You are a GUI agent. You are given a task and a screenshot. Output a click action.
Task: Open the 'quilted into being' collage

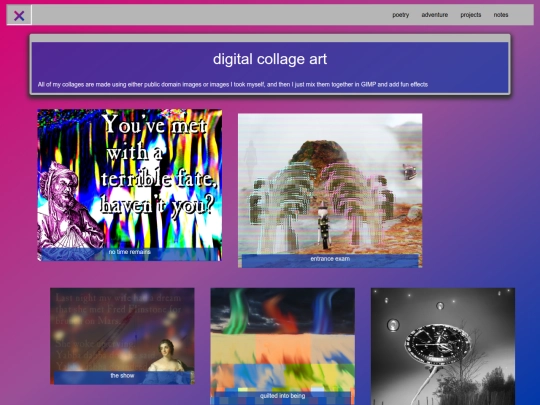282,346
